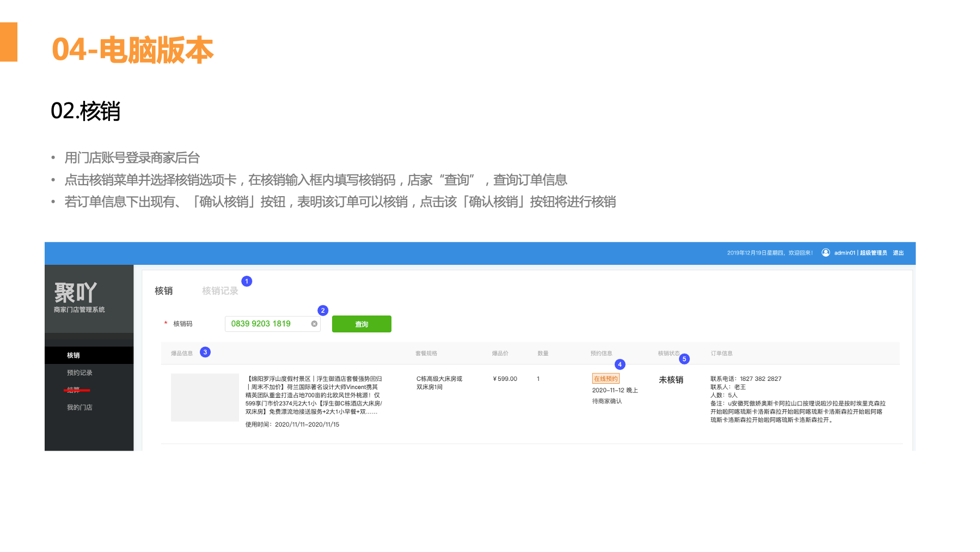Click the 使用时间 2020/11/11-2020/11/15 line
Screen dimensions: 980x552
[x=292, y=424]
